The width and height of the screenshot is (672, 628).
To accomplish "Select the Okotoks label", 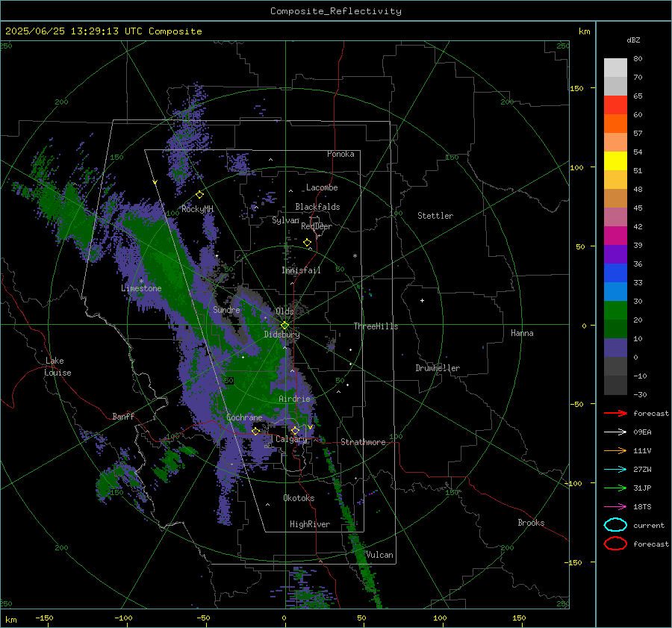I will [x=299, y=498].
